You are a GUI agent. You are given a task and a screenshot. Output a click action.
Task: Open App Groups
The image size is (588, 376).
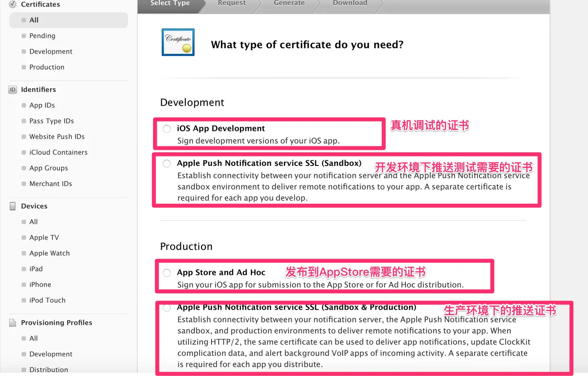point(49,168)
